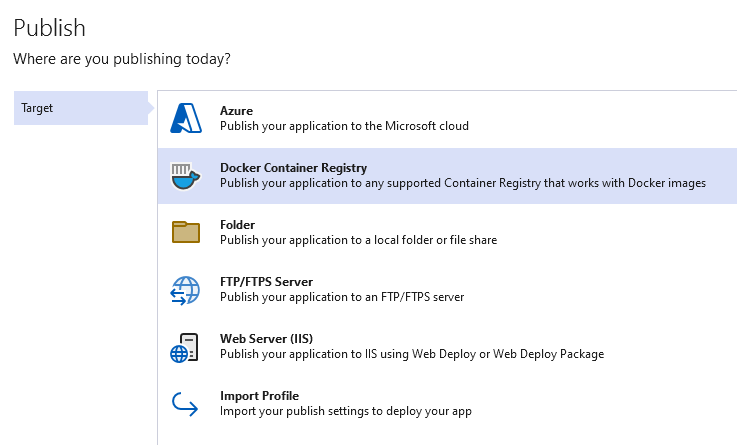Click the 'supported Container Registry' description text
The image size is (737, 445).
[x=463, y=183]
